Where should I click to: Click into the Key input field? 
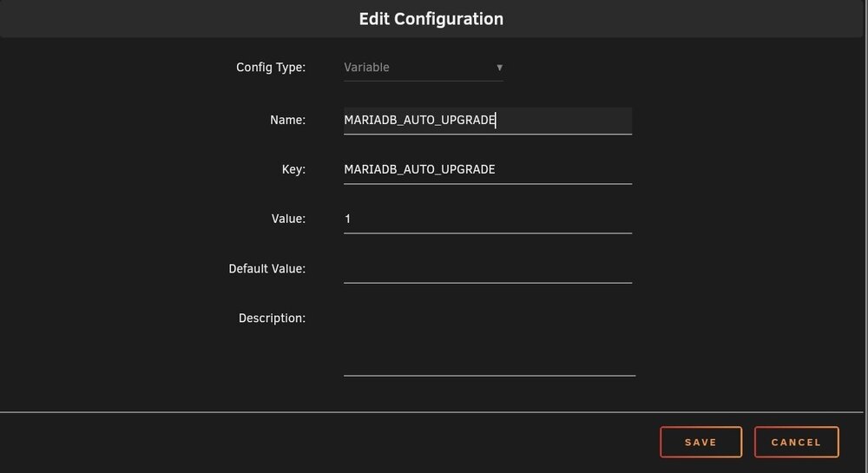click(x=488, y=170)
